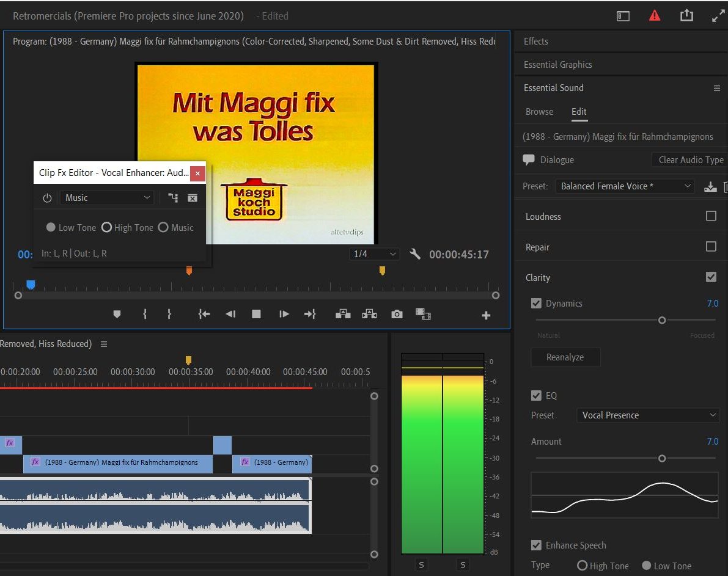Open the program monitor wrench settings
Screen dimensions: 728x576
tap(414, 254)
